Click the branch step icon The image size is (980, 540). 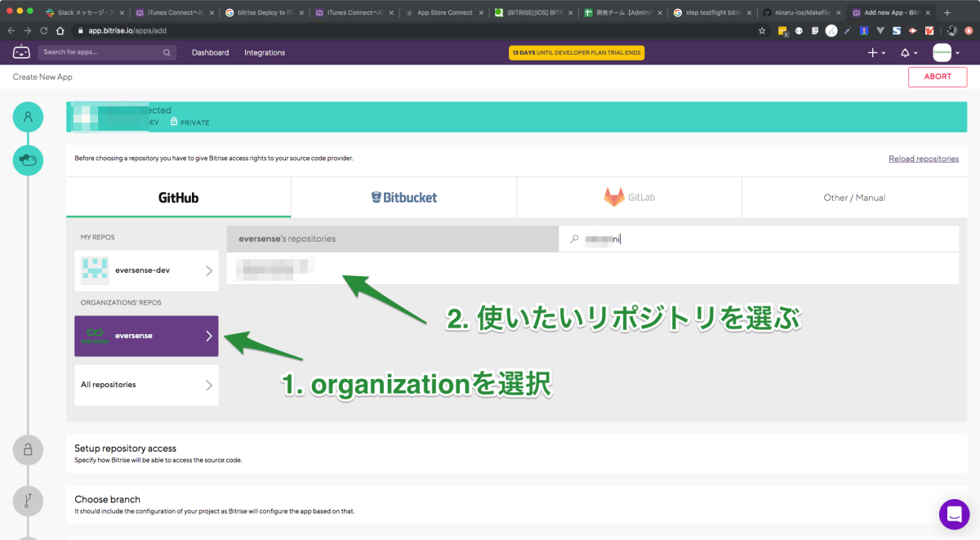[28, 502]
